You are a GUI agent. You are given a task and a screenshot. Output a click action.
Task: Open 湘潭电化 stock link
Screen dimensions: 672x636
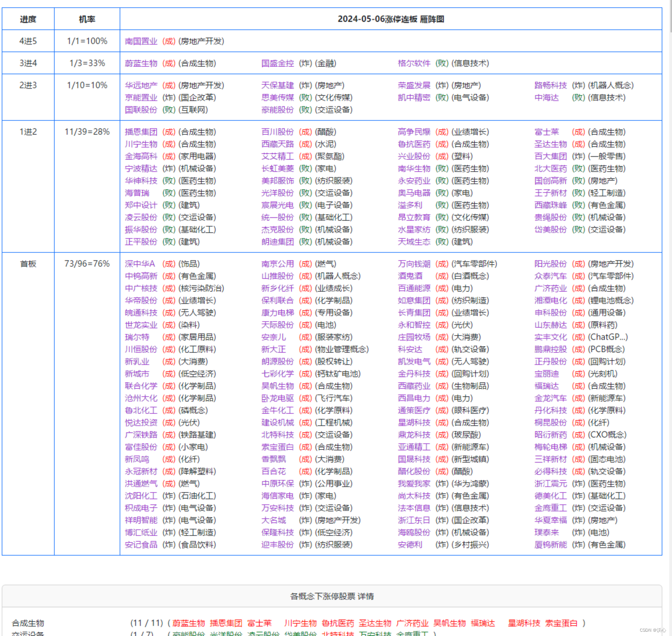coord(550,300)
